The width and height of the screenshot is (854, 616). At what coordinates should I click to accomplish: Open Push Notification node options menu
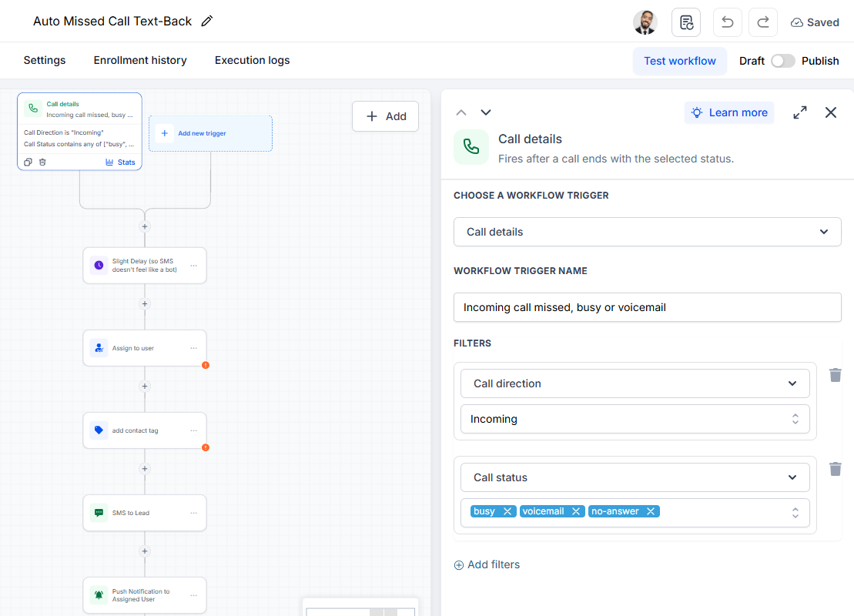point(194,595)
